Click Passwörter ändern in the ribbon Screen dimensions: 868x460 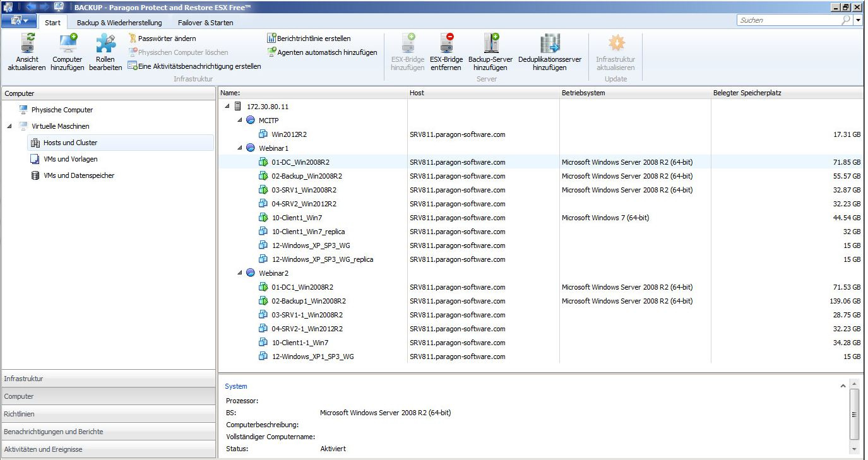coord(167,38)
